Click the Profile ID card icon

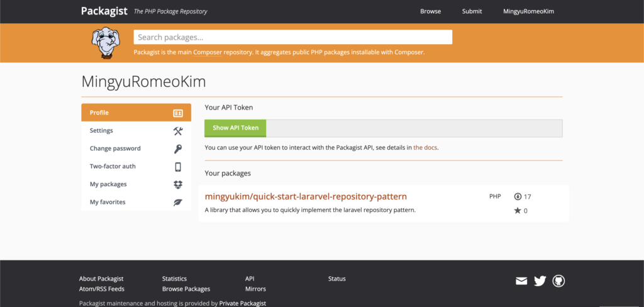178,113
